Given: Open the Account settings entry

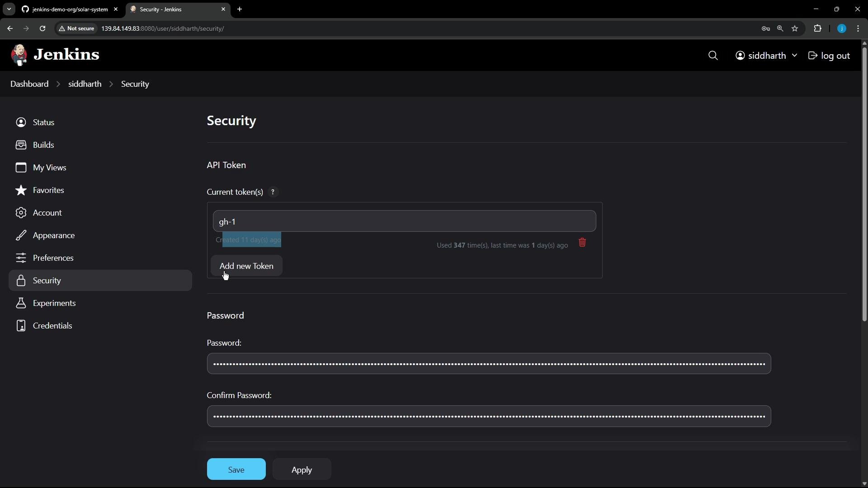Looking at the screenshot, I should click(100, 213).
